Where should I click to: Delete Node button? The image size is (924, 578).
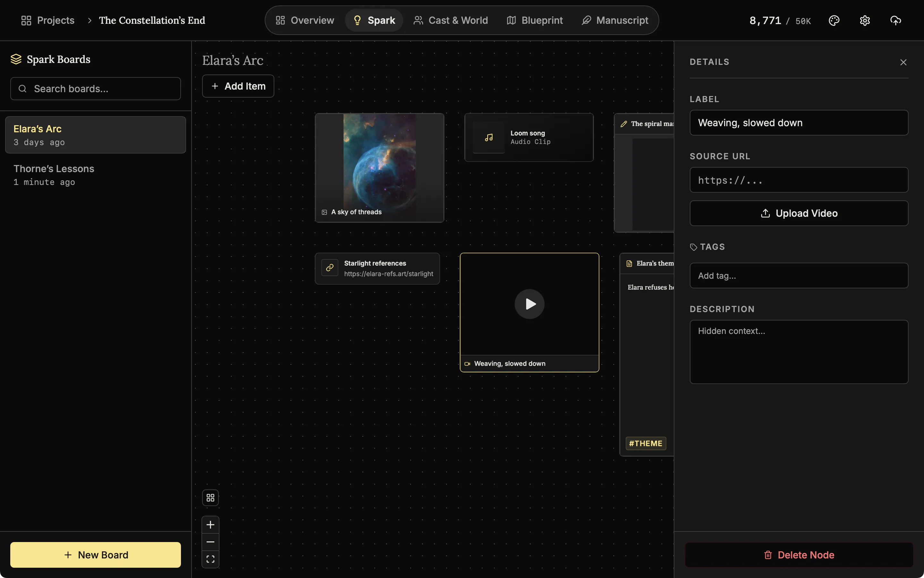coord(799,555)
